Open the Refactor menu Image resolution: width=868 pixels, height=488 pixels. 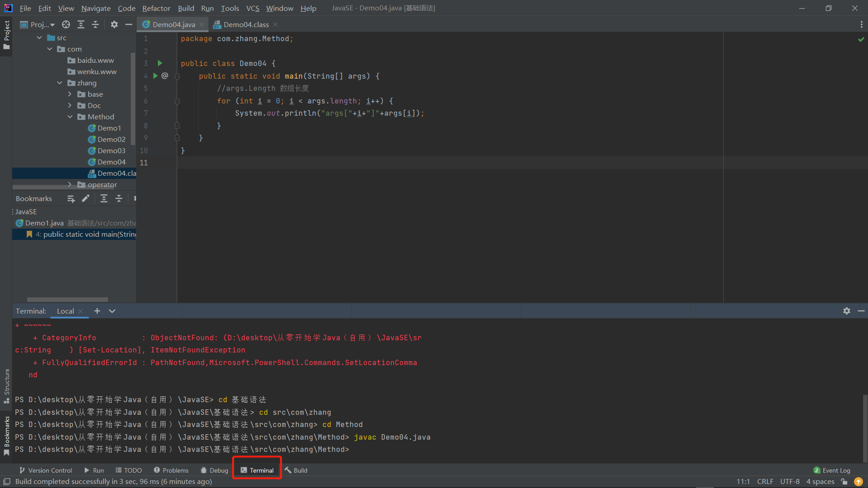pos(156,8)
